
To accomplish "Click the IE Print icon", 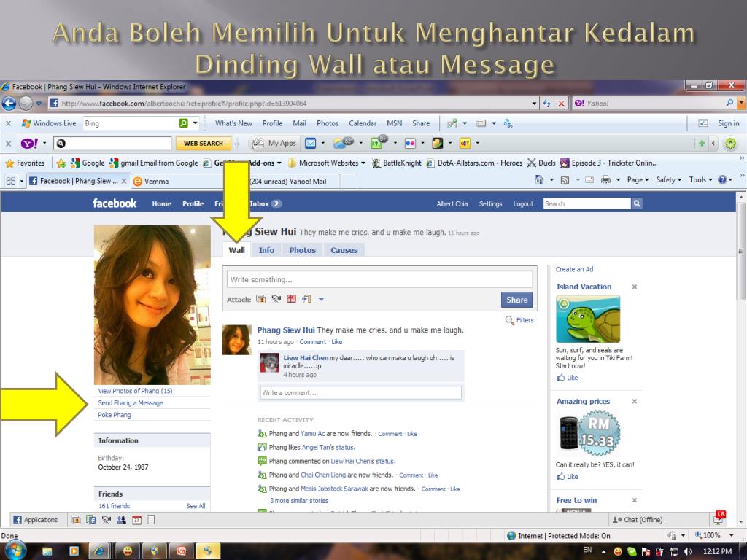I will click(605, 180).
